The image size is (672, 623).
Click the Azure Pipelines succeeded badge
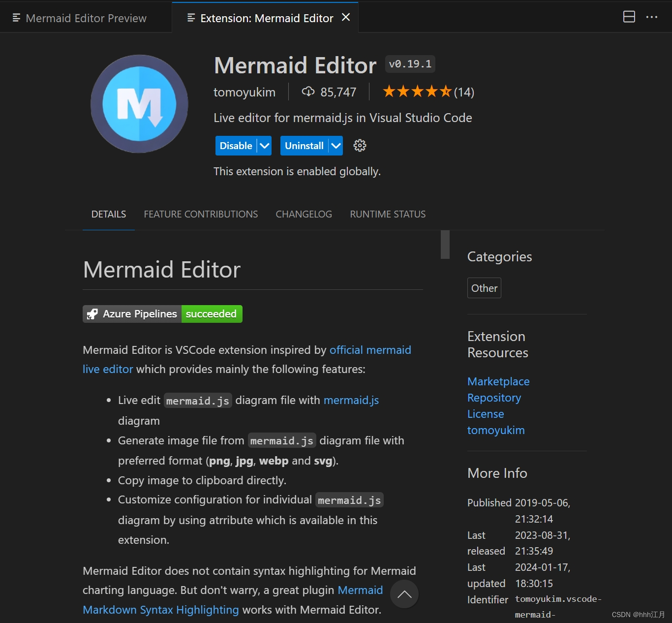pos(162,313)
